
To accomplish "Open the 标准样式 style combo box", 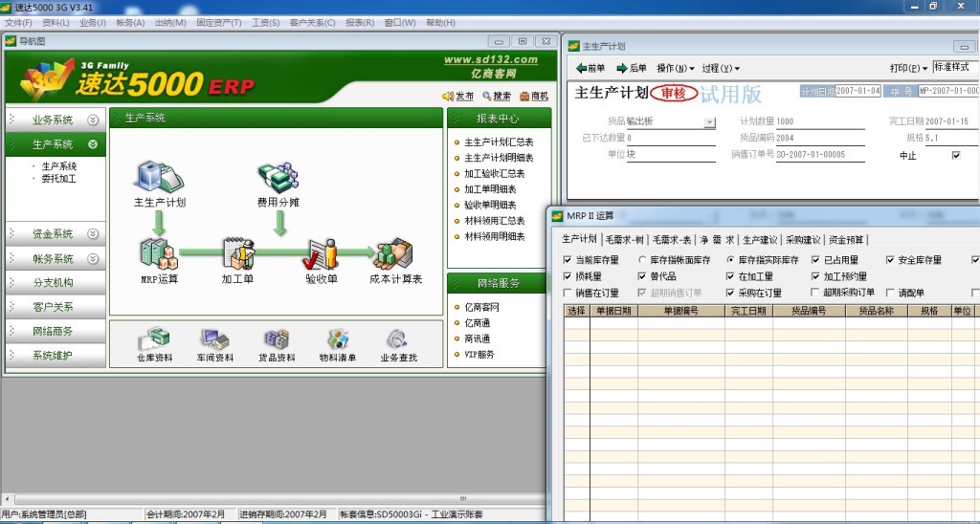I will 956,67.
